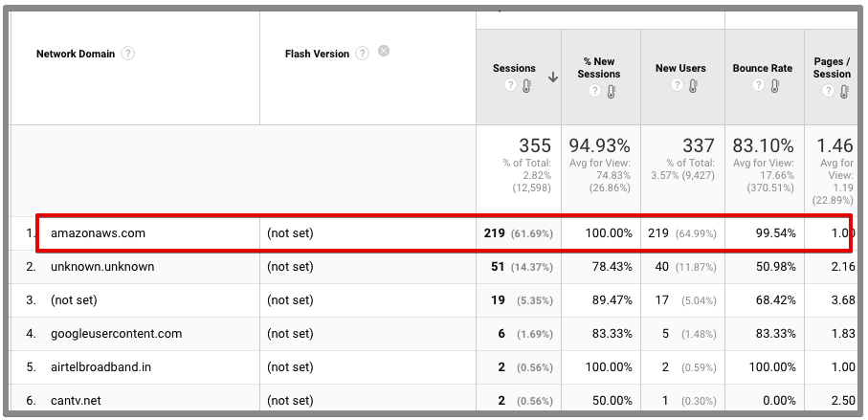Open the cantv.net network domain
This screenshot has width=868, height=420.
(x=78, y=401)
